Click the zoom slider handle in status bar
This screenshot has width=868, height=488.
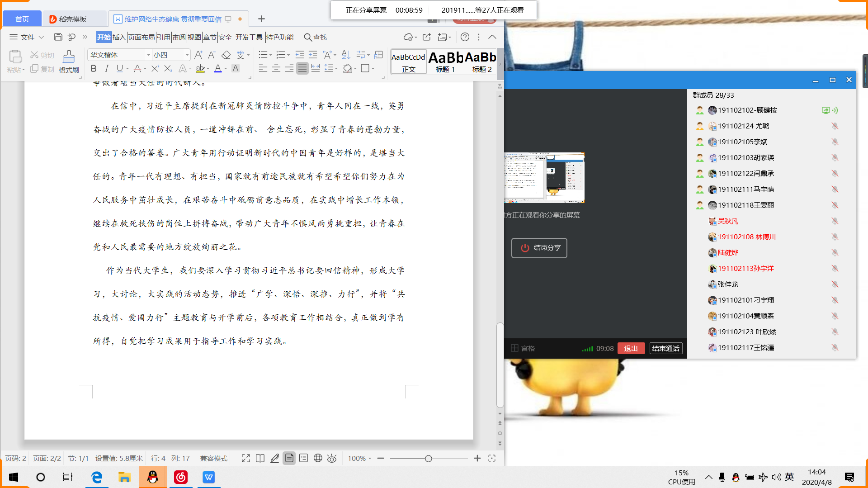[428, 459]
